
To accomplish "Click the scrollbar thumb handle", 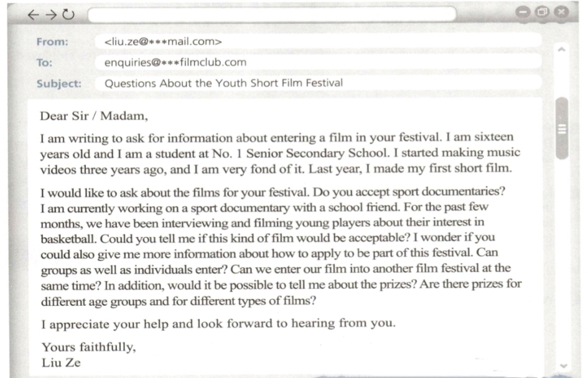I will point(562,129).
